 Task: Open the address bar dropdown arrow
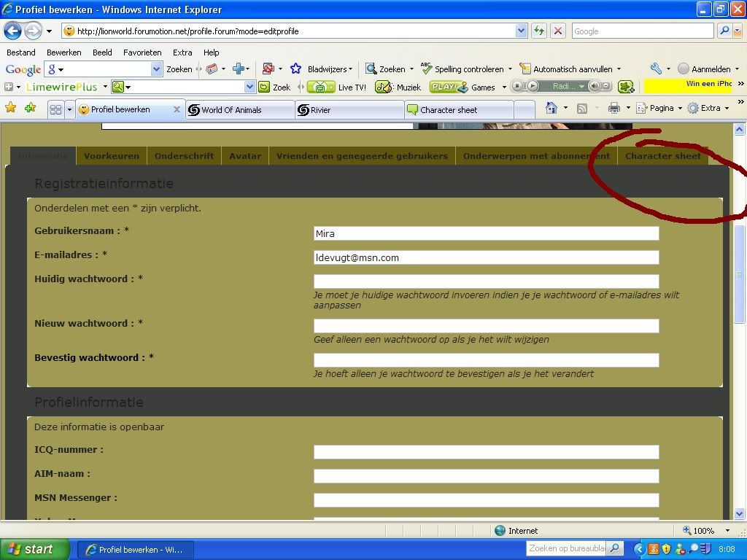(521, 31)
